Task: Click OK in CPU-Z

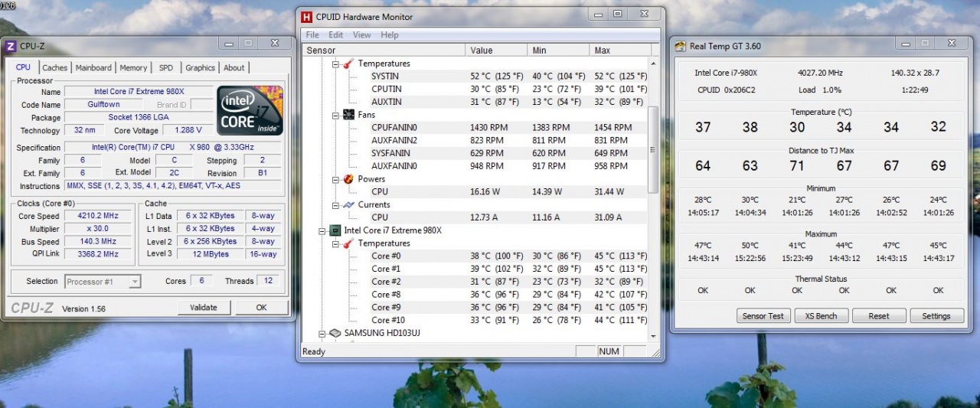Action: (261, 308)
